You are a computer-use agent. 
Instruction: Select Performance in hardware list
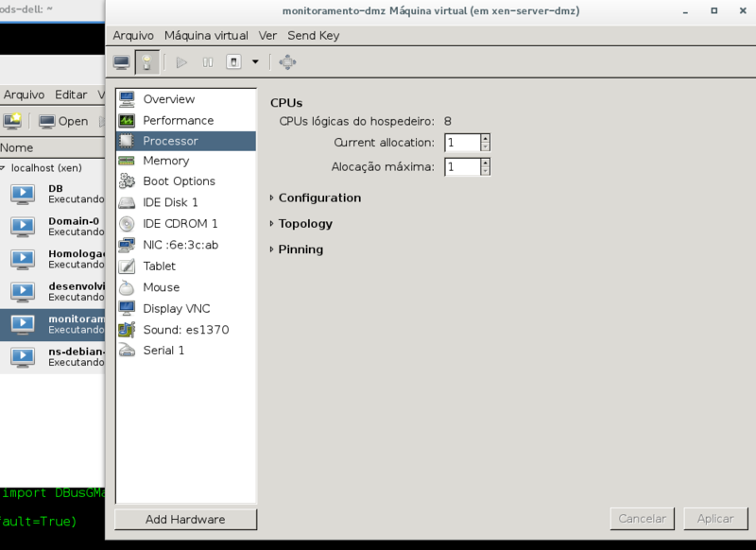click(186, 121)
